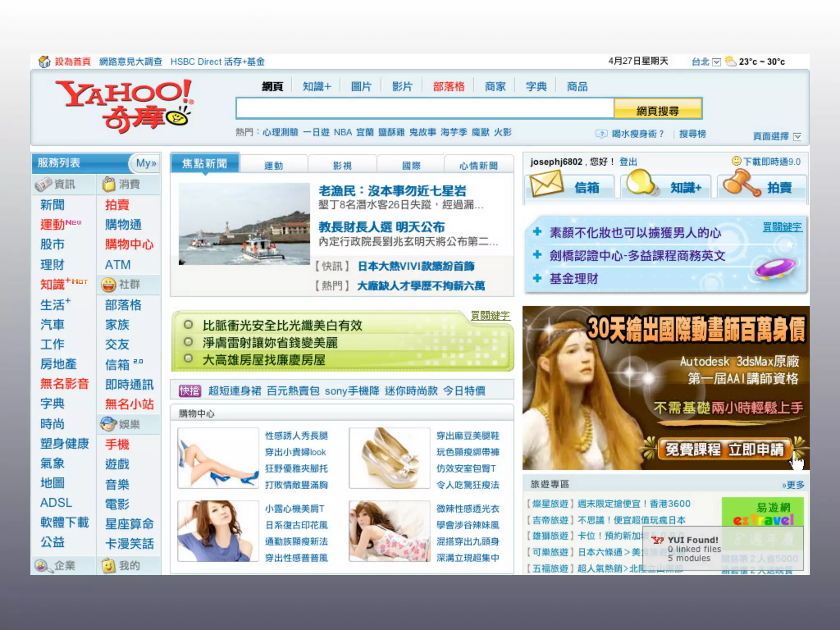The height and width of the screenshot is (630, 840).
Task: Switch to the 影視 news tab
Action: pyautogui.click(x=342, y=166)
